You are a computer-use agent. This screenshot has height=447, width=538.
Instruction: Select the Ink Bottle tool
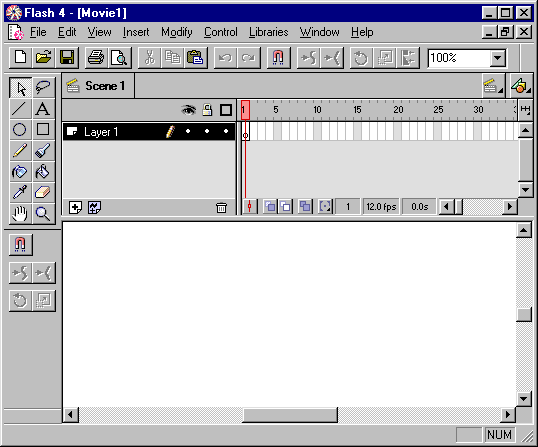pos(20,172)
